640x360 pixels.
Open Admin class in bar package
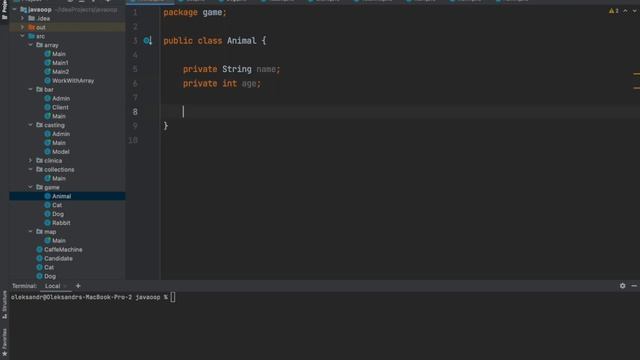pos(61,98)
